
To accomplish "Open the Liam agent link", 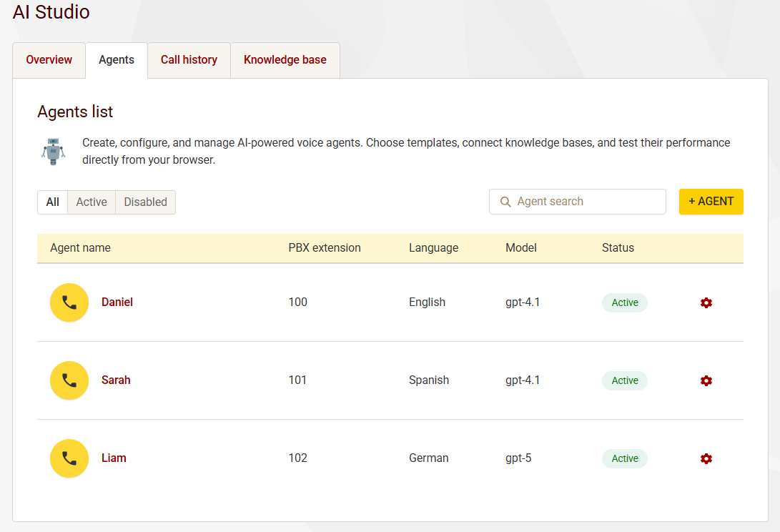I will click(114, 458).
